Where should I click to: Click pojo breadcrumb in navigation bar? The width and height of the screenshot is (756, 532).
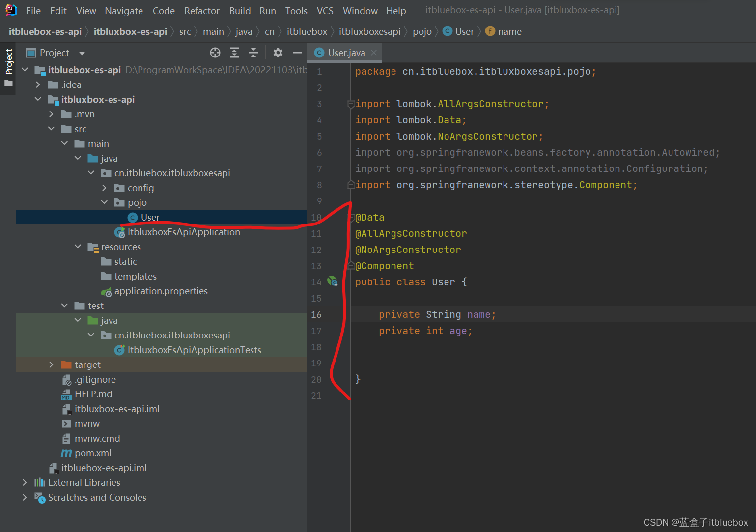pyautogui.click(x=422, y=31)
